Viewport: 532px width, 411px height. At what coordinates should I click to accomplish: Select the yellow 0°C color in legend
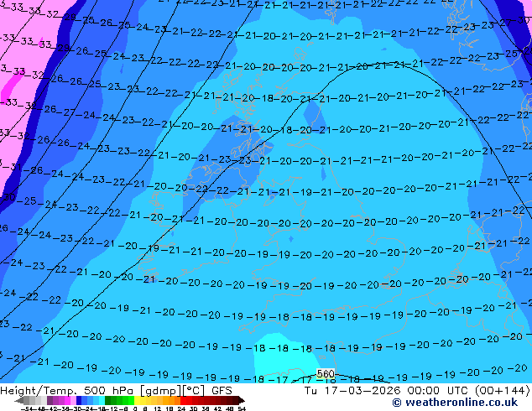pos(137,400)
